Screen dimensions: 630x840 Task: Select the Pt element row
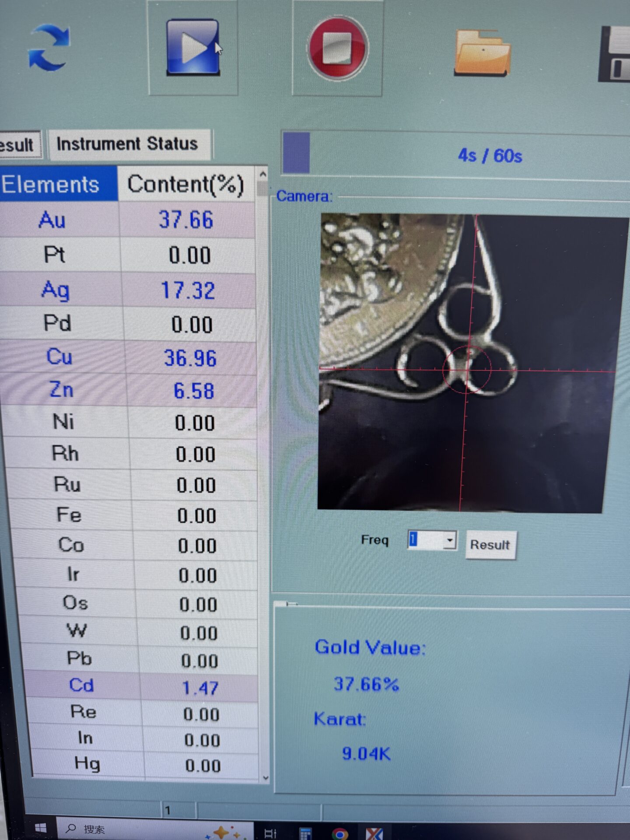point(128,255)
